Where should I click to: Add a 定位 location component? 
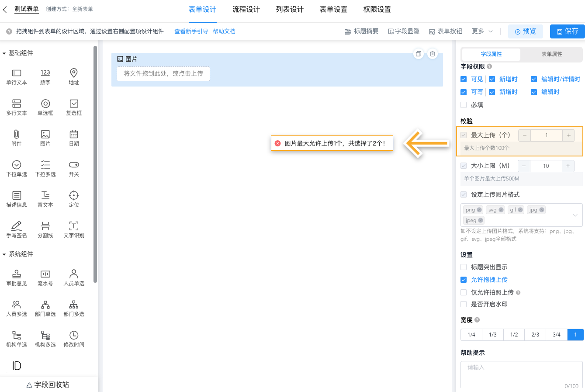pos(73,199)
